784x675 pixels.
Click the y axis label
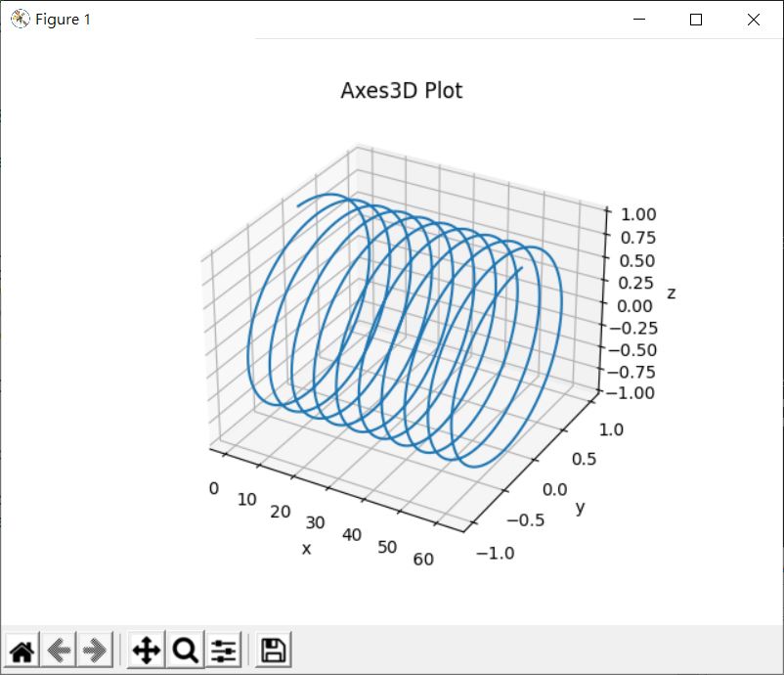coord(580,508)
